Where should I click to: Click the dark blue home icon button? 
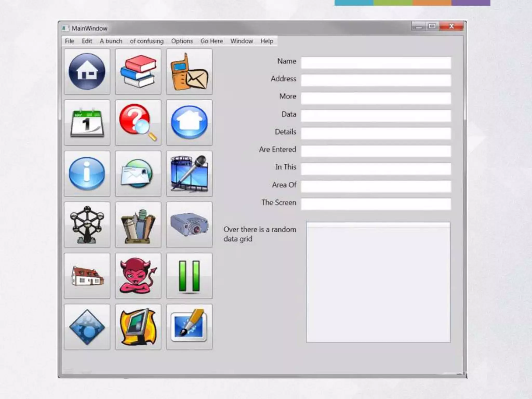tap(87, 71)
